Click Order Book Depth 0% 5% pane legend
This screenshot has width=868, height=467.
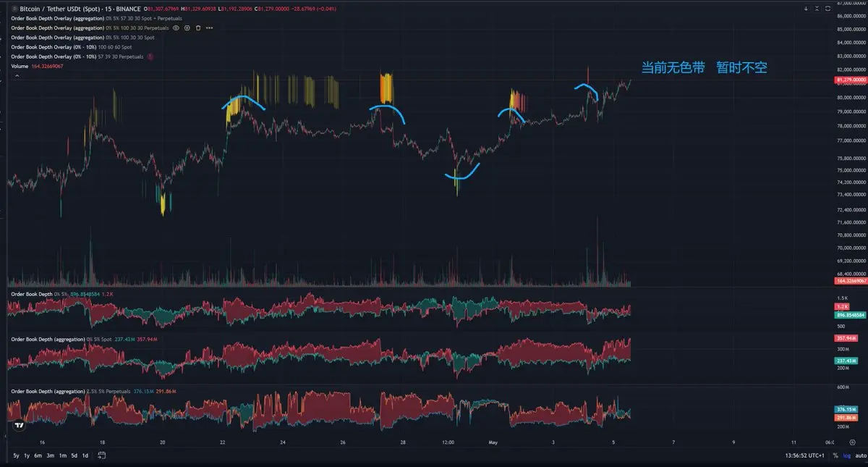pyautogui.click(x=62, y=294)
